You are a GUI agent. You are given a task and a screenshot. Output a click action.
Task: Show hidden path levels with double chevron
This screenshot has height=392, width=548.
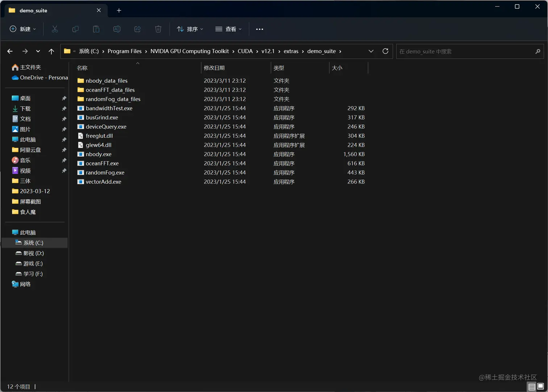point(74,51)
